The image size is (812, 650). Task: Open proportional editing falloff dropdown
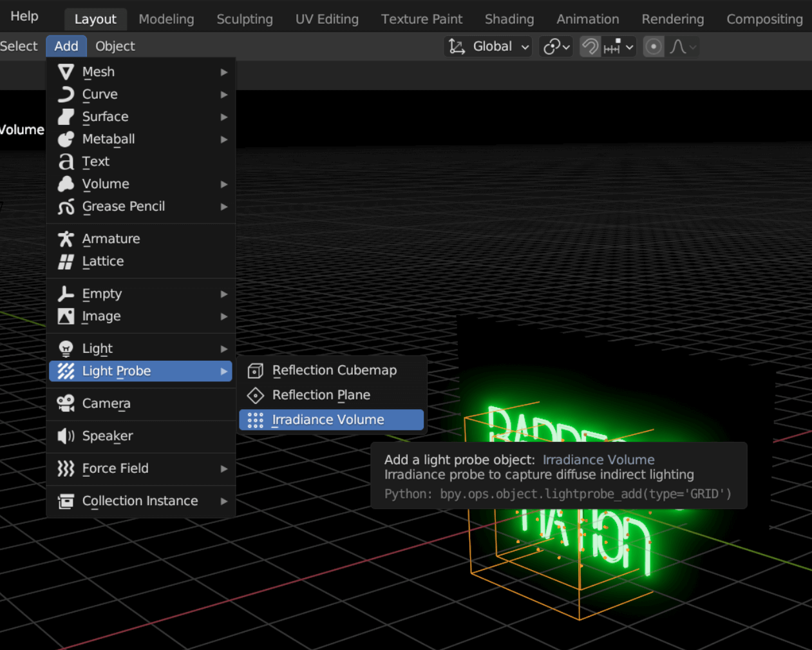pos(683,46)
